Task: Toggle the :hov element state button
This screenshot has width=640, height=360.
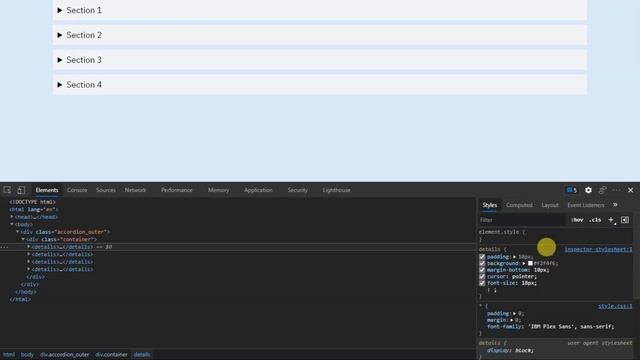Action: (577, 220)
